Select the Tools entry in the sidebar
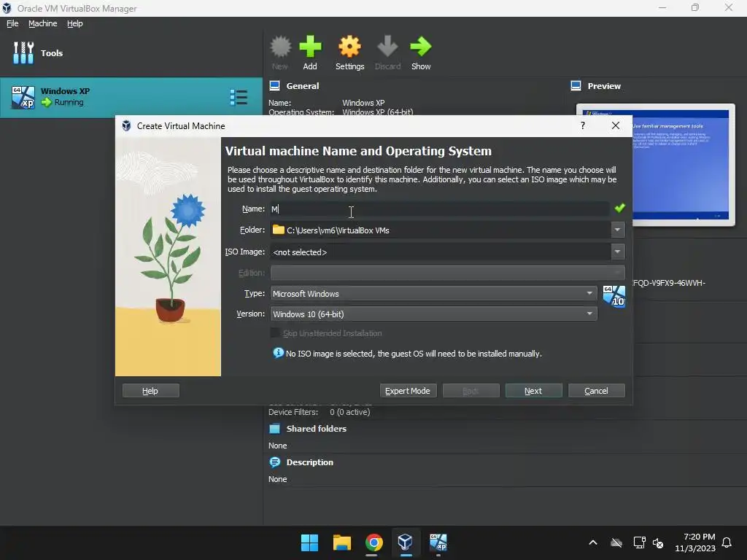This screenshot has height=560, width=747. tap(131, 52)
